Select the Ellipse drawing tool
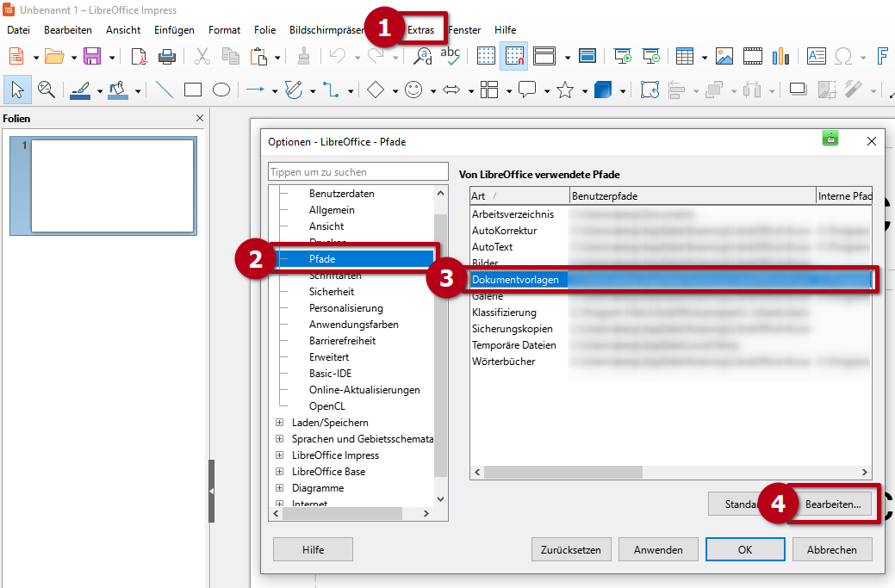895x588 pixels. [221, 90]
